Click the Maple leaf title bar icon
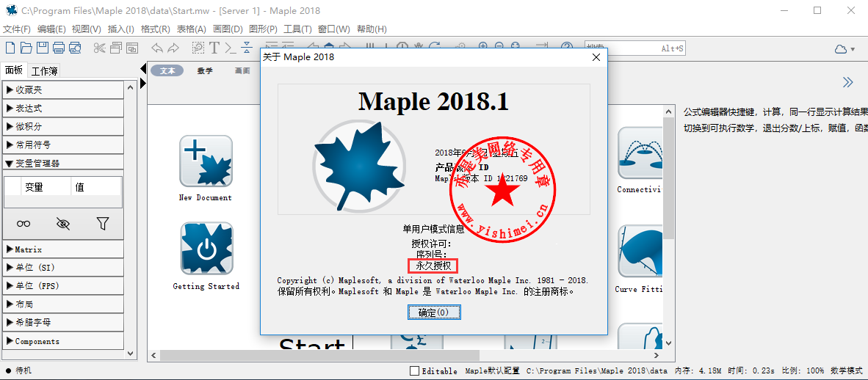 (11, 10)
